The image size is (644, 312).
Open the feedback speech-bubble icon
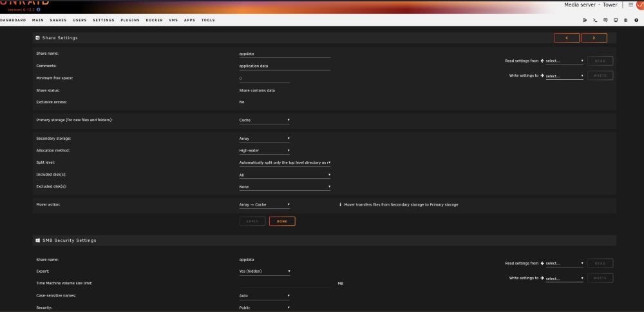click(x=605, y=20)
